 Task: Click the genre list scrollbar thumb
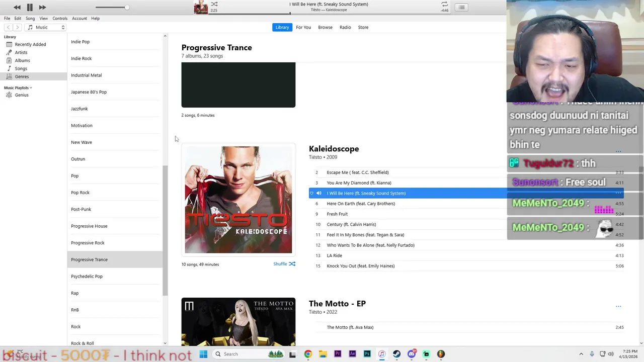165,230
